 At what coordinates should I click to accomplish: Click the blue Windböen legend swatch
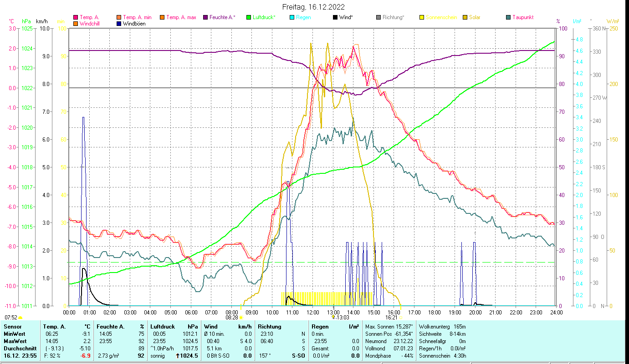(x=119, y=24)
